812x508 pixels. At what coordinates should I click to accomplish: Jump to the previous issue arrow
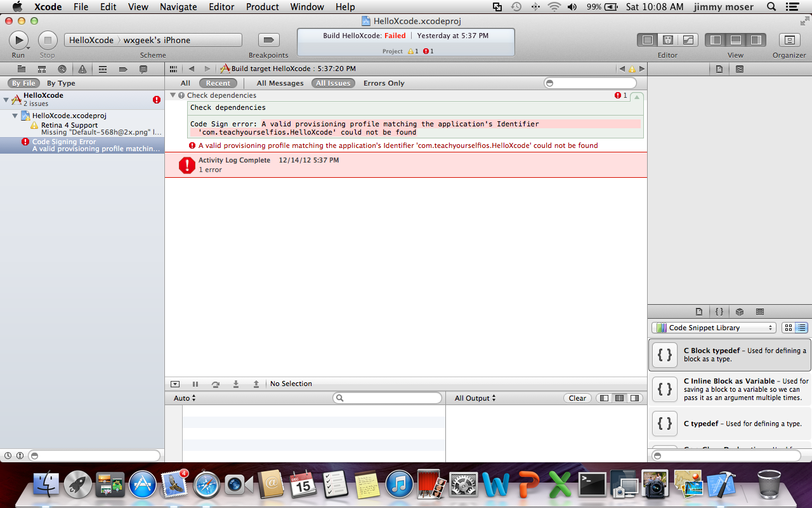tap(622, 69)
